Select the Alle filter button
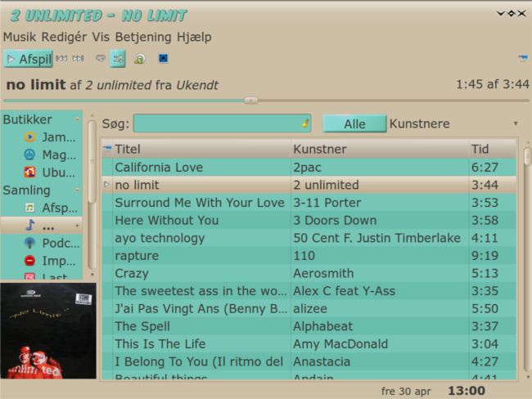Viewport: 532px width, 399px height. [x=354, y=123]
